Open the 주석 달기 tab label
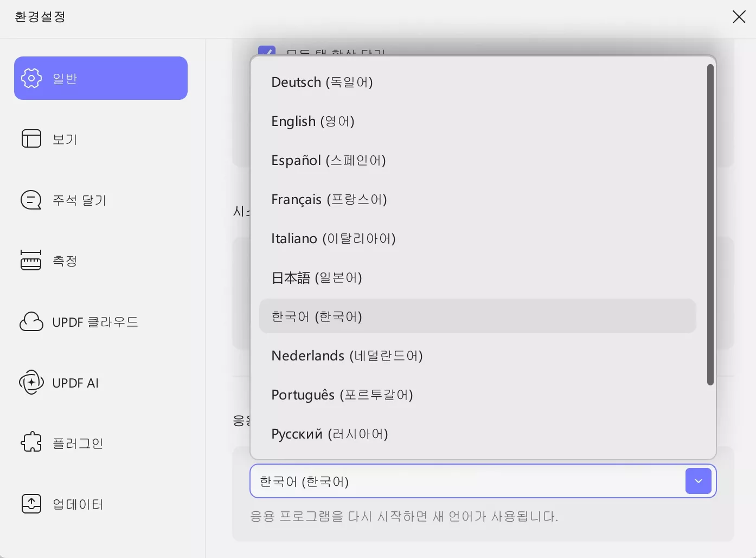This screenshot has height=558, width=756. [x=80, y=200]
